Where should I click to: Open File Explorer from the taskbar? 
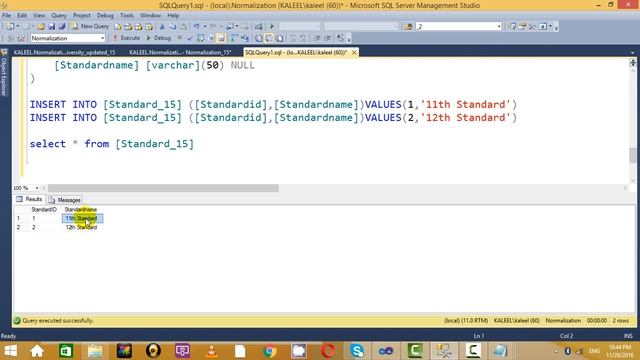[x=95, y=351]
